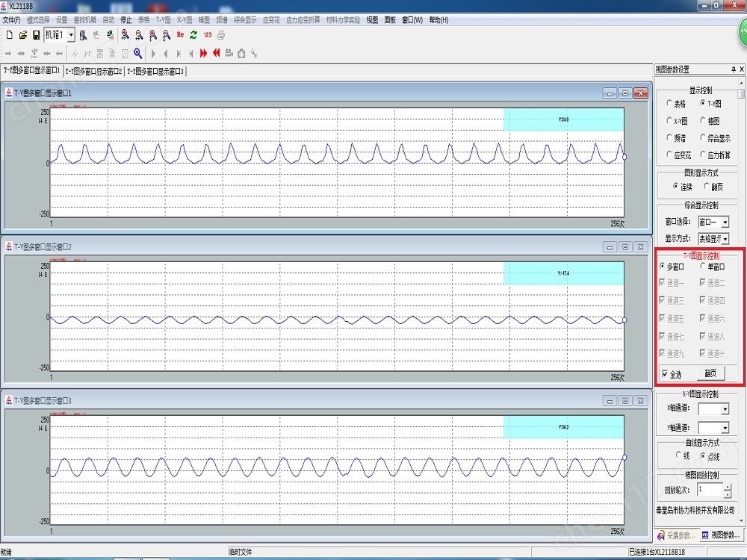Select the 表格 display radio button
Screen dimensions: 747x560
[669, 103]
